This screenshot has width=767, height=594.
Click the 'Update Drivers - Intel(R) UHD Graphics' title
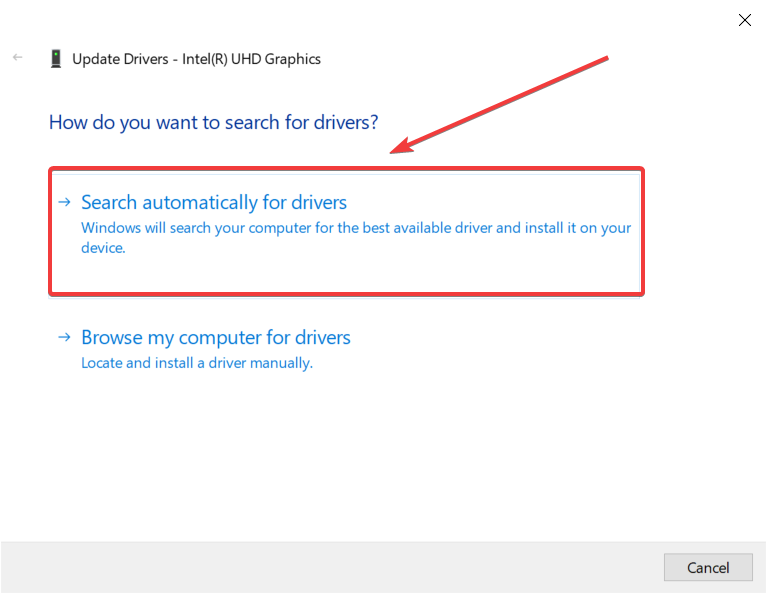[197, 59]
